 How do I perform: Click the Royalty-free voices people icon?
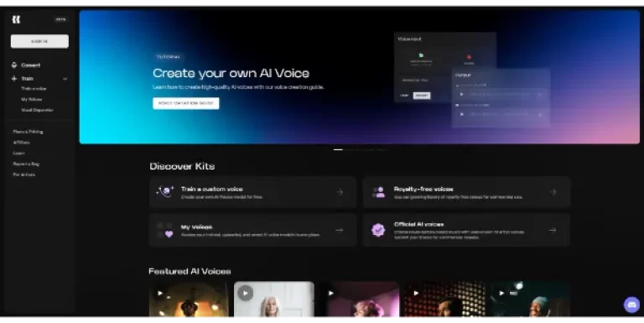378,192
